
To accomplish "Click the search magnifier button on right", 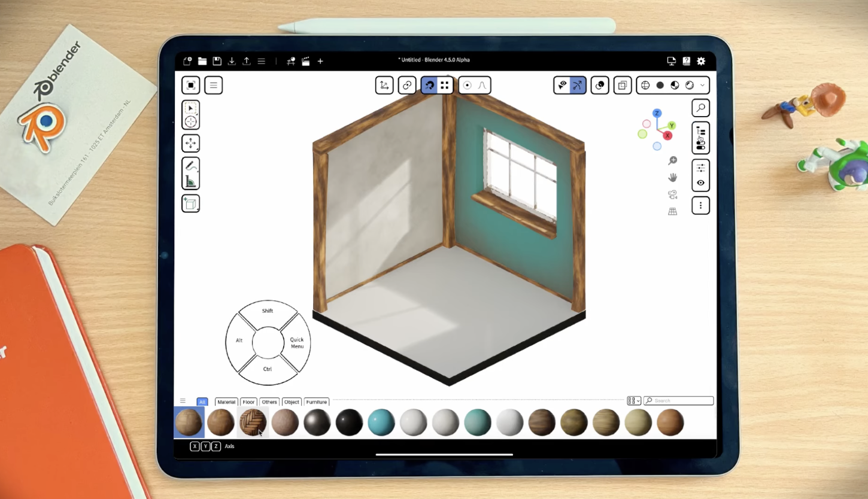I will pos(701,108).
